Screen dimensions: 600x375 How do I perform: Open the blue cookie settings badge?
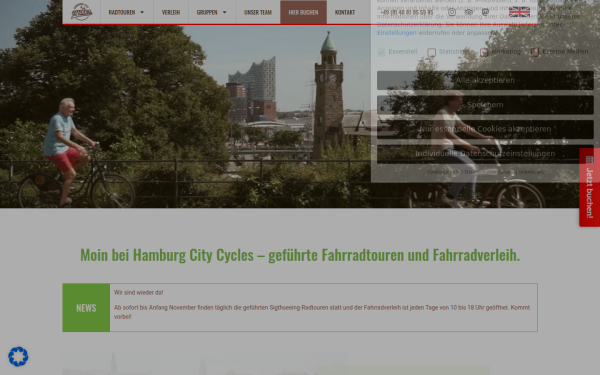(18, 357)
